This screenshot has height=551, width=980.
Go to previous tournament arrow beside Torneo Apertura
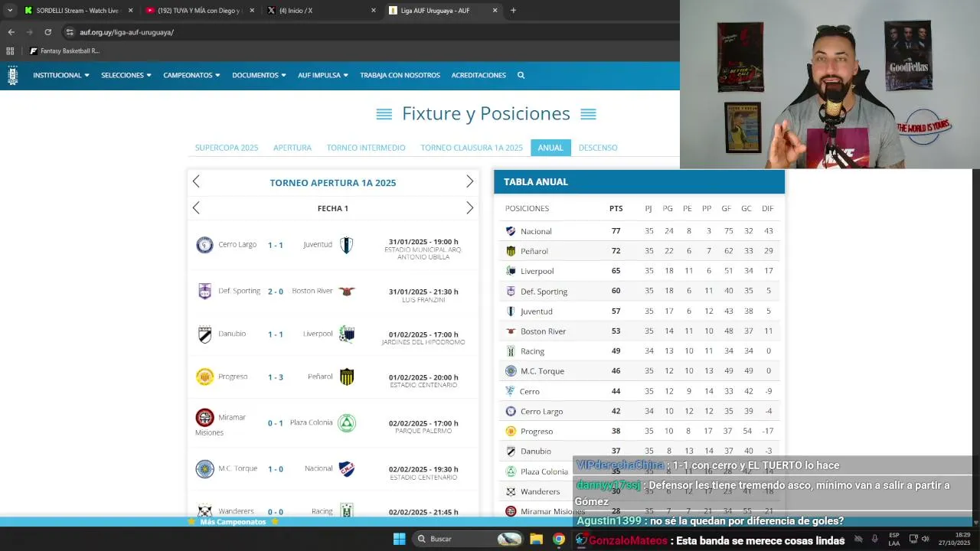click(x=196, y=181)
